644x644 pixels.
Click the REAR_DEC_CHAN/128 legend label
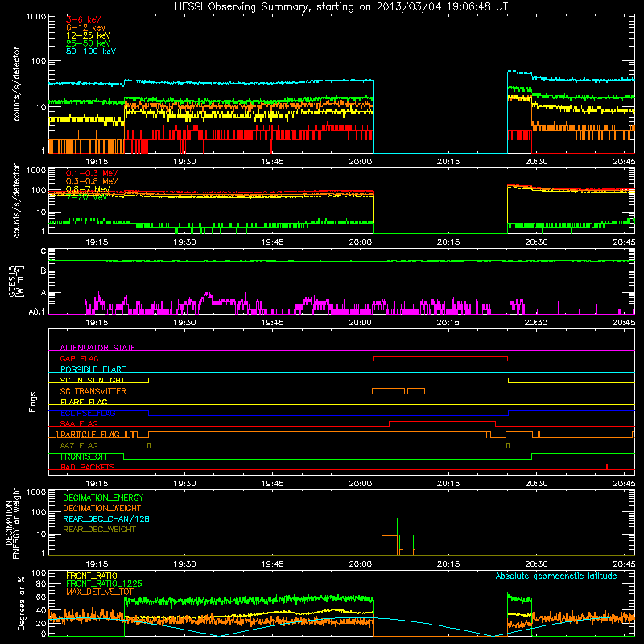pyautogui.click(x=106, y=518)
